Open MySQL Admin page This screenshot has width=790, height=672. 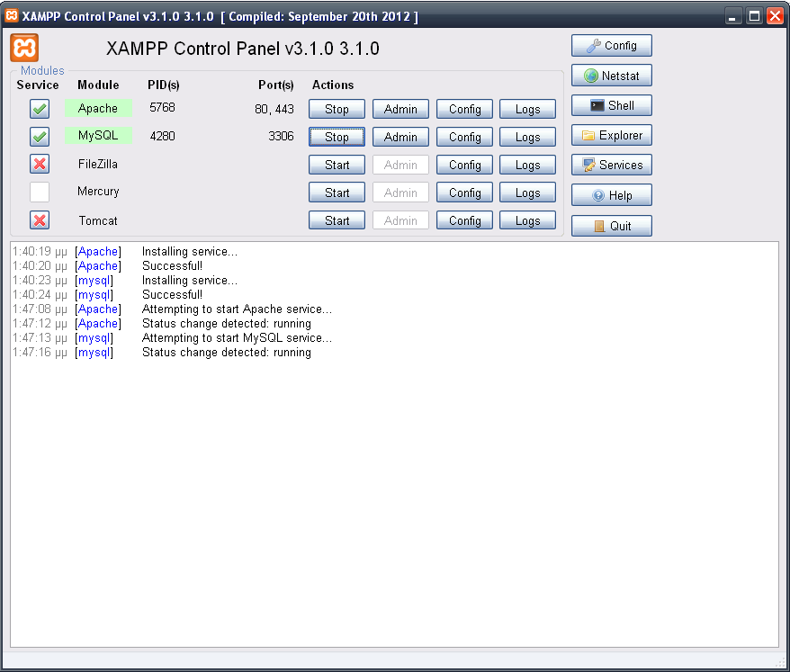click(400, 137)
